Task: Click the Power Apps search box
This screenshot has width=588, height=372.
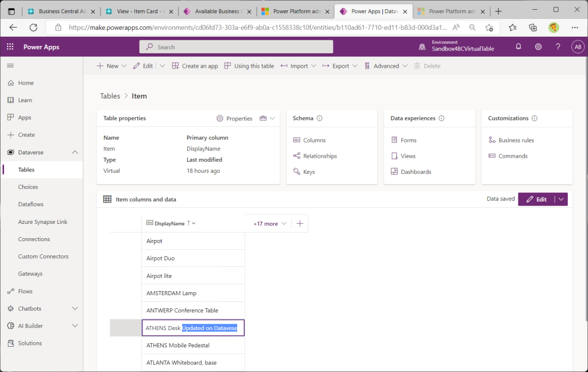Action: 236,47
